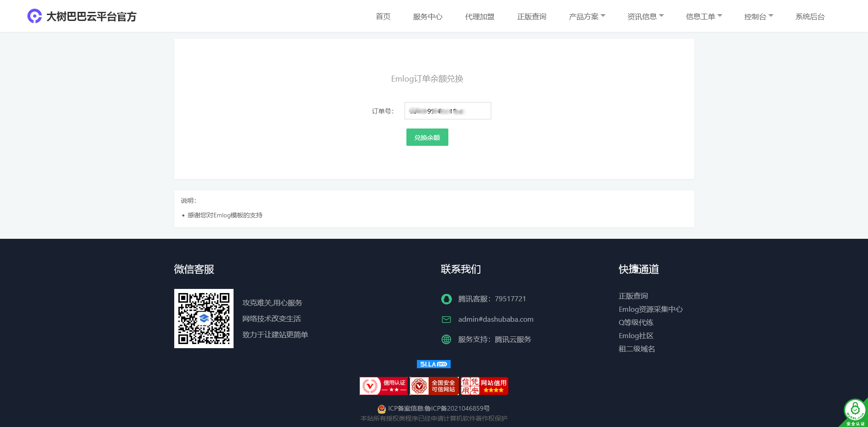Click the 全国安全可信网站 badge

(434, 386)
